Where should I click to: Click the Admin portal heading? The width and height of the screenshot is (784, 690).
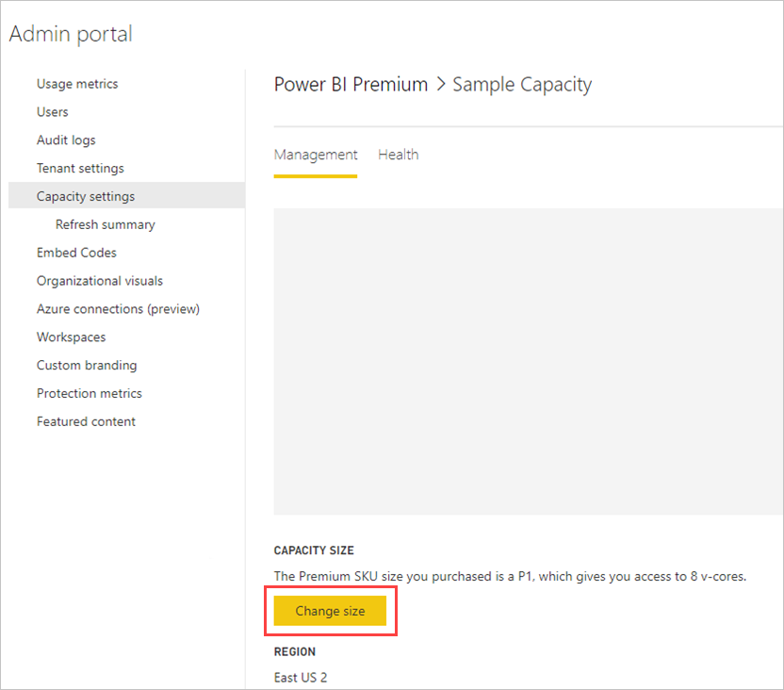tap(71, 34)
